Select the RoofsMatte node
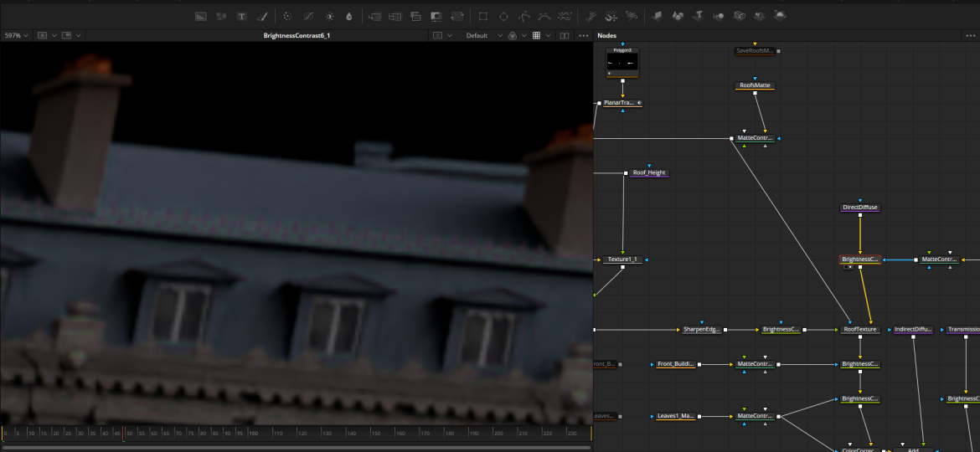This screenshot has height=452, width=980. click(x=755, y=85)
